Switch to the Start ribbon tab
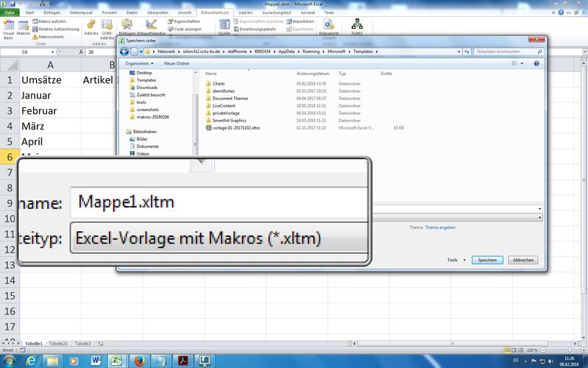 coord(29,13)
